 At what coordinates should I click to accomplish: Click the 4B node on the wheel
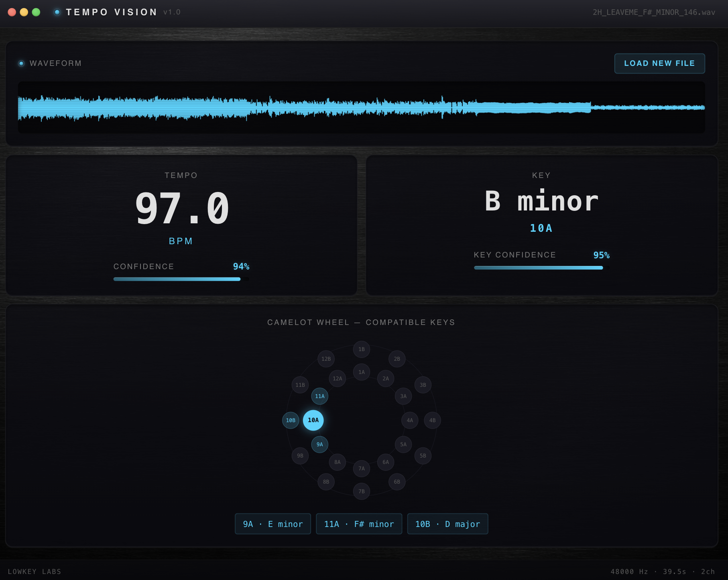pos(432,420)
